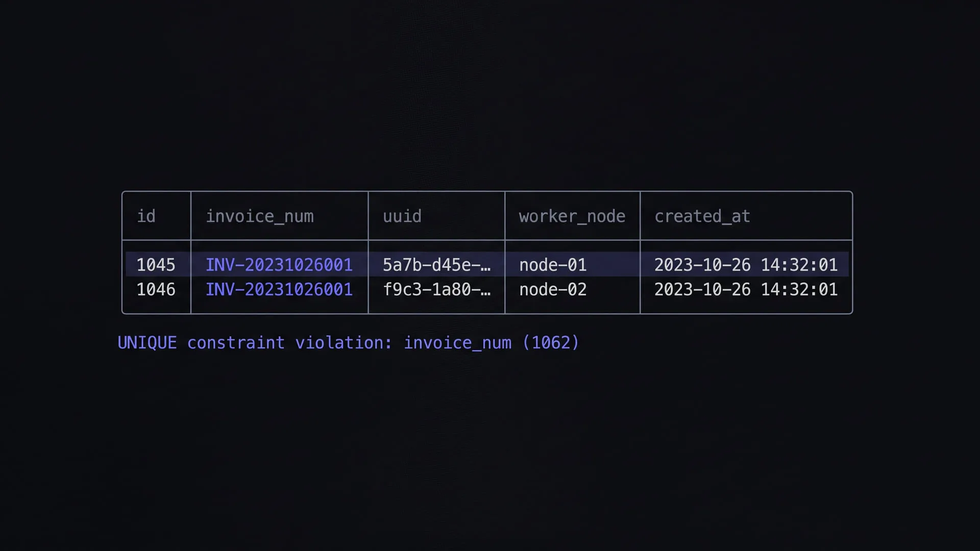
Task: Click INV-20231026001 in row 1046
Action: [279, 289]
